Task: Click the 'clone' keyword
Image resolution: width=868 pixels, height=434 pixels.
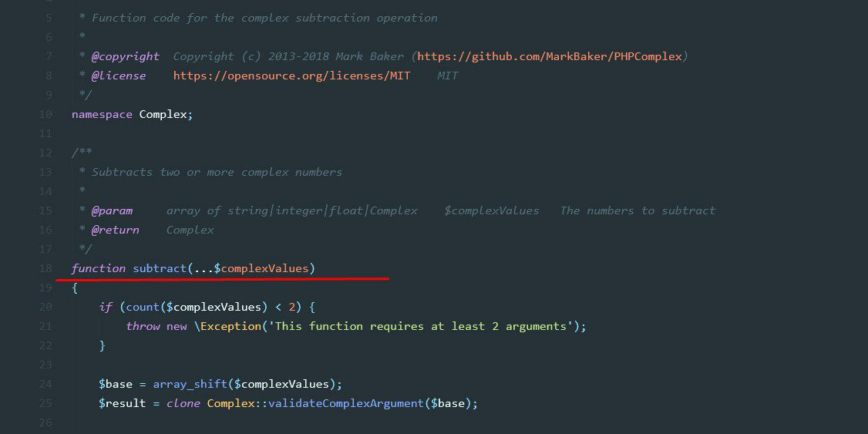Action: click(x=183, y=404)
